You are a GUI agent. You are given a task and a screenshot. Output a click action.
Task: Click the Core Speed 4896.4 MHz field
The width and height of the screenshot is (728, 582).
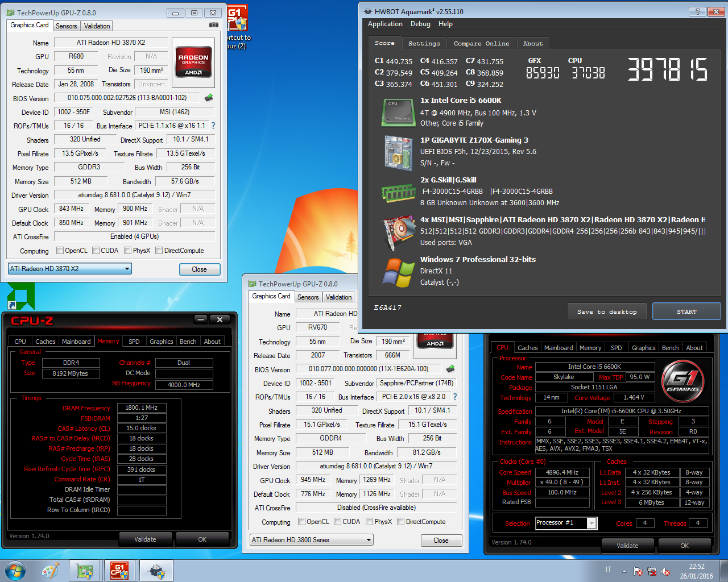562,472
